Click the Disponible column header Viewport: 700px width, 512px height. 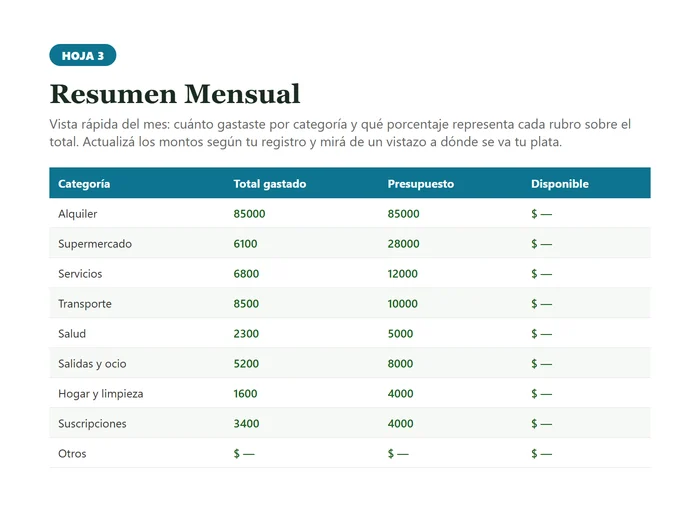coord(560,184)
